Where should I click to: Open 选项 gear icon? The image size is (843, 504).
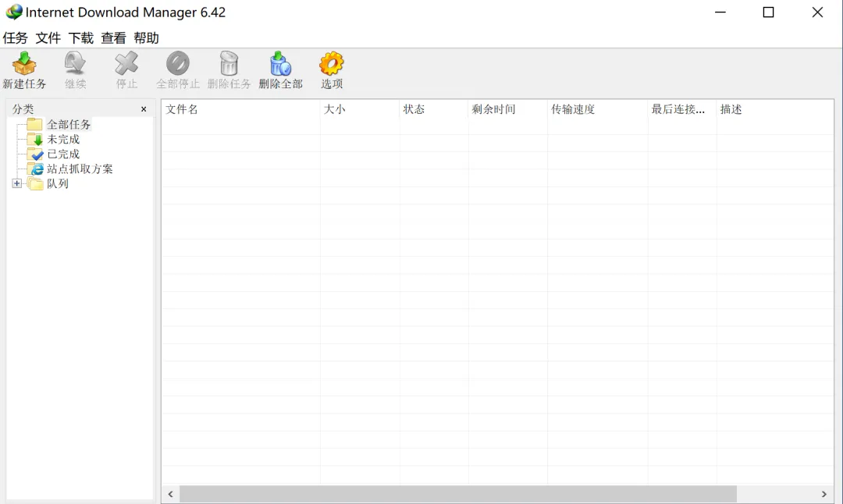[x=331, y=63]
